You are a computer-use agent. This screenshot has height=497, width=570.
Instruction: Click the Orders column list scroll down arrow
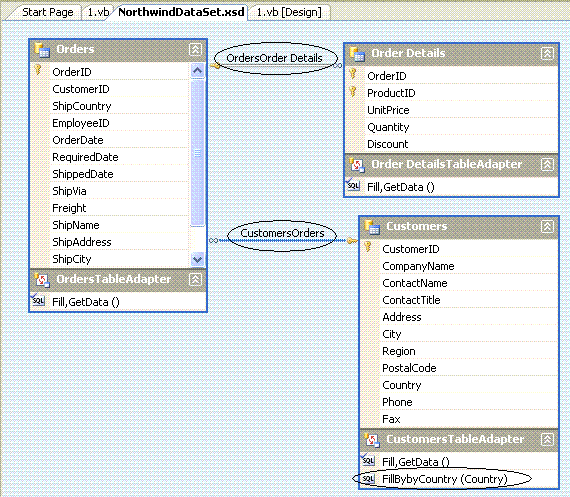pyautogui.click(x=197, y=259)
